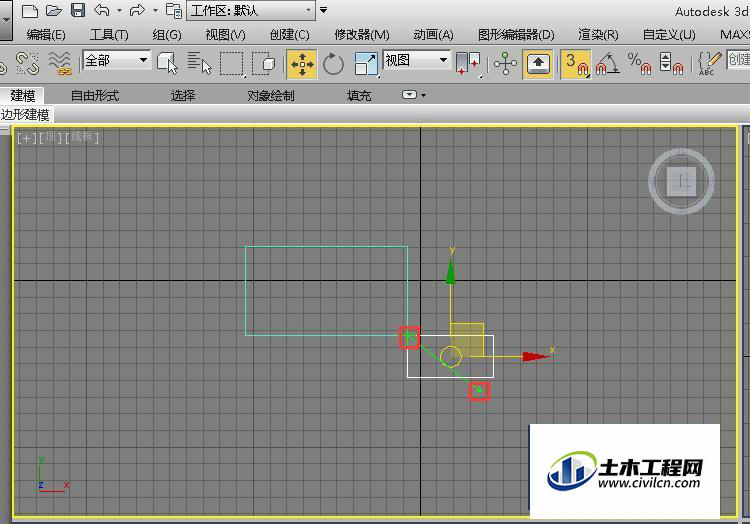Open the 工作区: 默认 workspace dropdown
The width and height of the screenshot is (750, 524).
click(x=251, y=11)
